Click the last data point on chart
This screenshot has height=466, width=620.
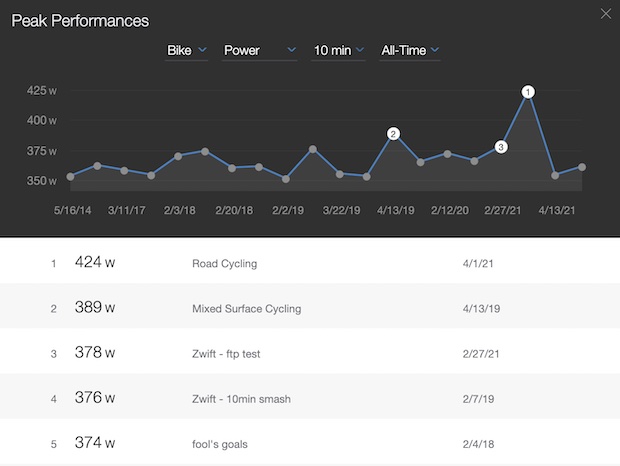click(582, 167)
